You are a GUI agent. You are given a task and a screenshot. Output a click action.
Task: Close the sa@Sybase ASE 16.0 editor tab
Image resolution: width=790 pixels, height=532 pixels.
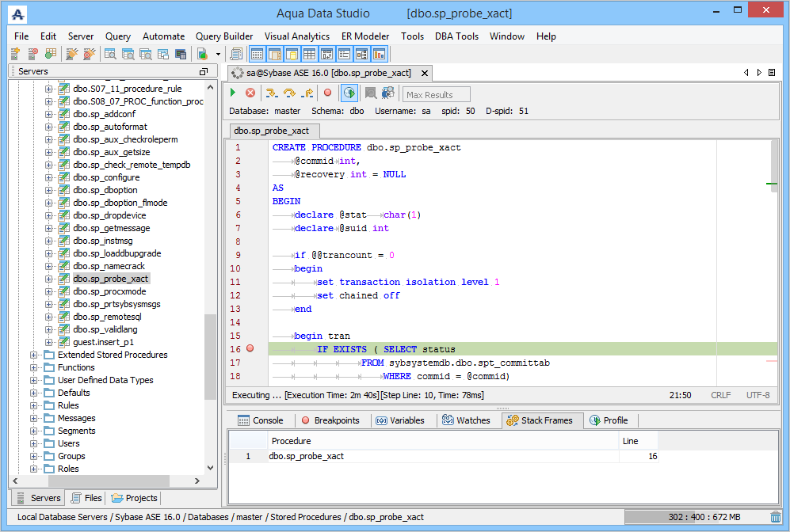425,73
